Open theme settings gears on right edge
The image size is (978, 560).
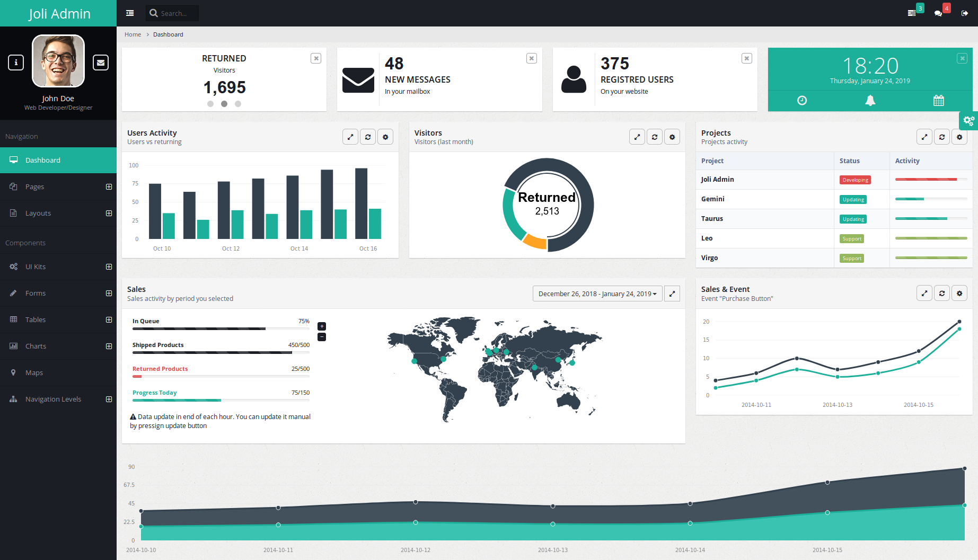(968, 121)
